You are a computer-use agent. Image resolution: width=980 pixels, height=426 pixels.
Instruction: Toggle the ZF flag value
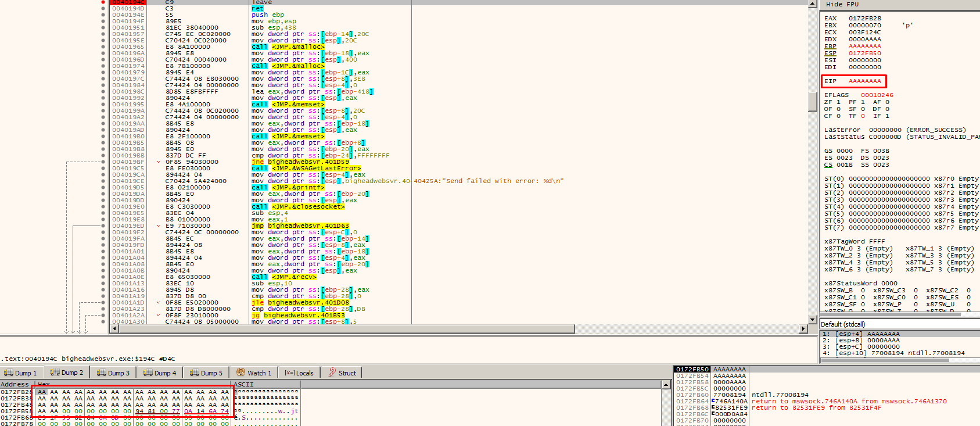pos(838,102)
